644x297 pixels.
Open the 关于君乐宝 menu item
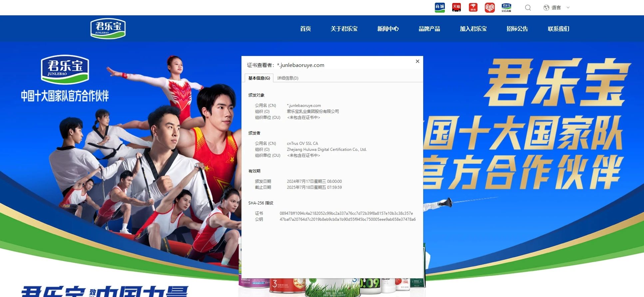pyautogui.click(x=344, y=29)
